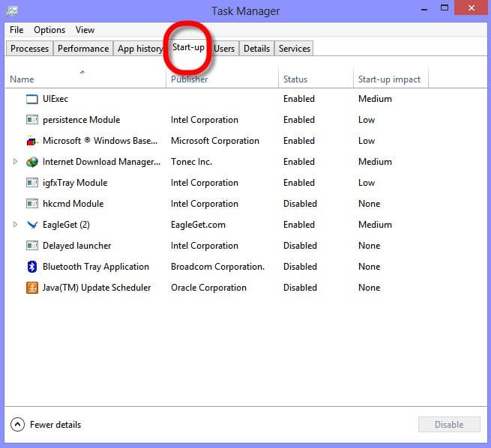491x448 pixels.
Task: Click the Broadcom Corporation. publisher cell
Action: click(217, 267)
